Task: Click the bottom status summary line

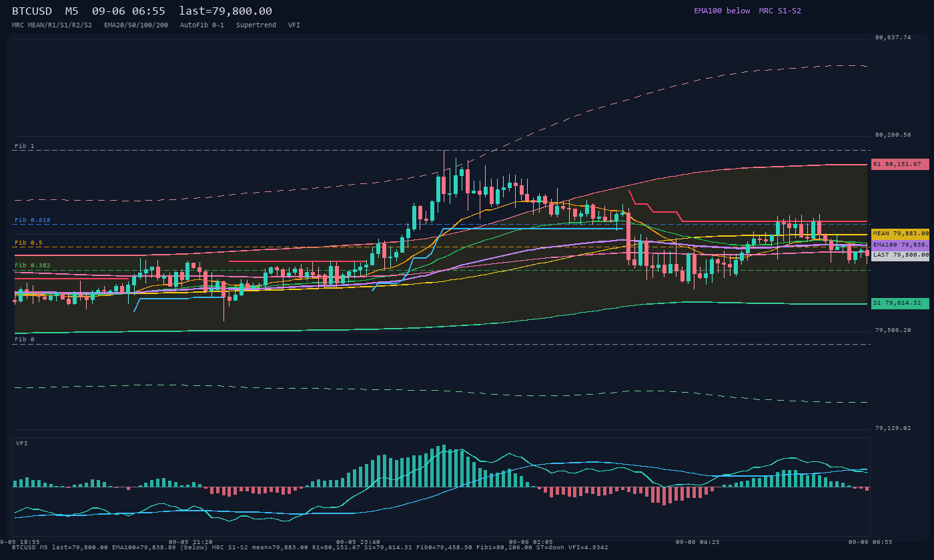Action: tap(310, 547)
